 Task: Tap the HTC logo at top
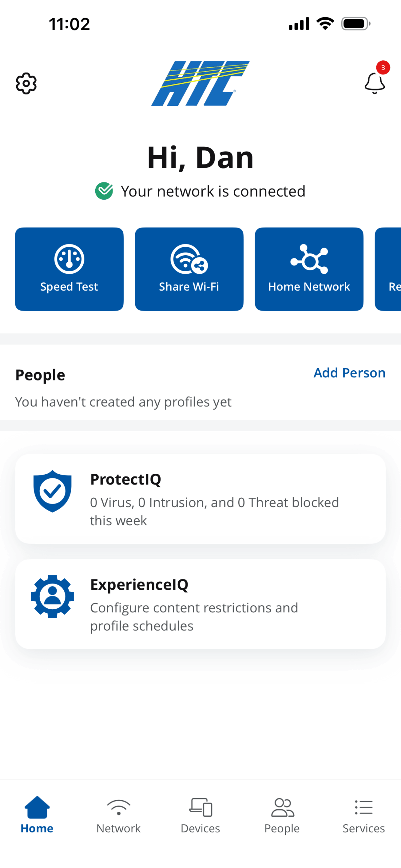[200, 83]
